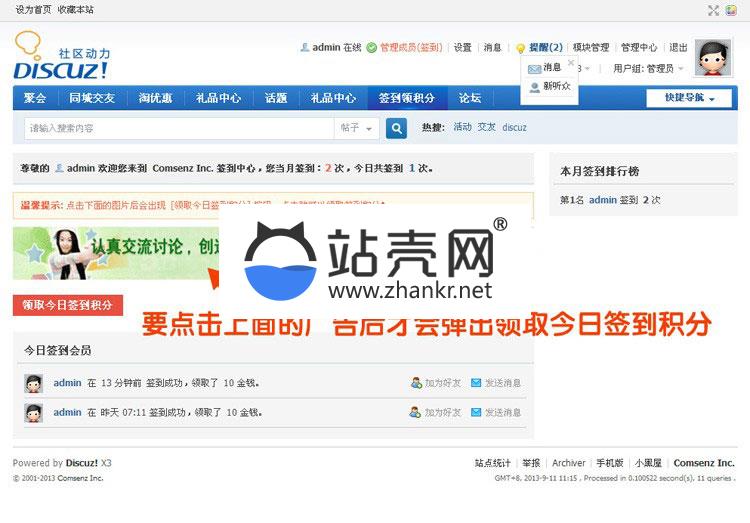750x523 pixels.
Task: Open the 提醒(2) notifications menu
Action: click(x=546, y=47)
